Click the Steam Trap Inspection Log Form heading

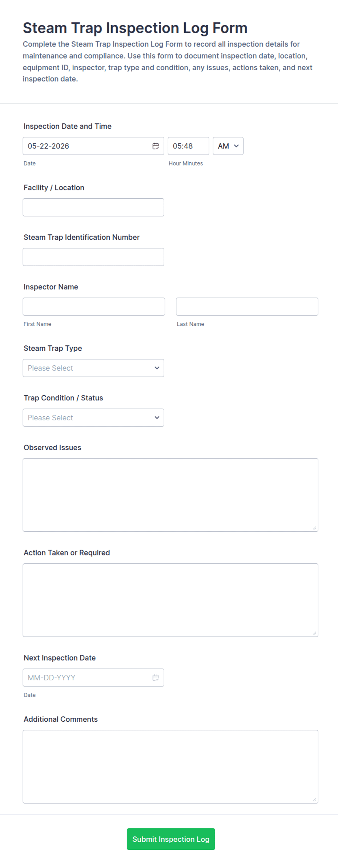(x=135, y=28)
